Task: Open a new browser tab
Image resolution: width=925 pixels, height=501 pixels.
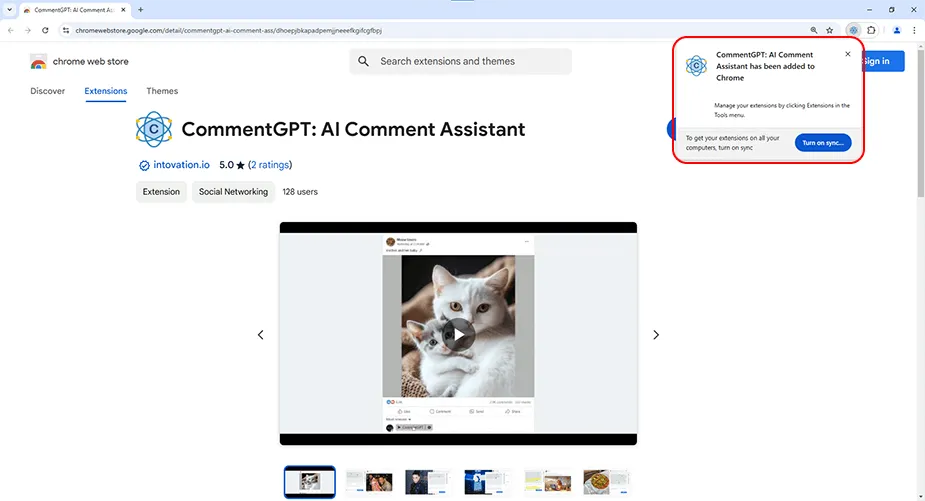Action: (140, 9)
